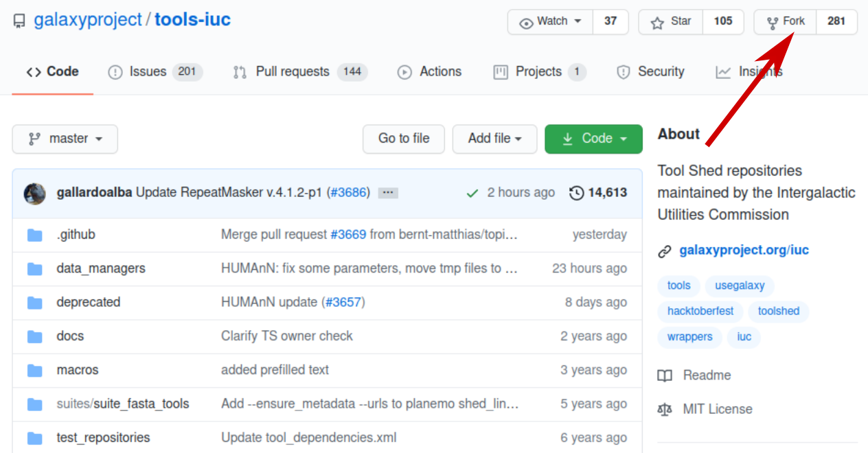The width and height of the screenshot is (868, 453).
Task: Open the galaxyproject owner link
Action: pos(88,20)
